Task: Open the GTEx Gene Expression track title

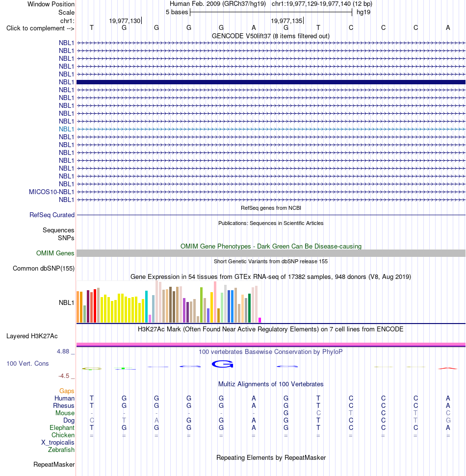Action: [271, 277]
